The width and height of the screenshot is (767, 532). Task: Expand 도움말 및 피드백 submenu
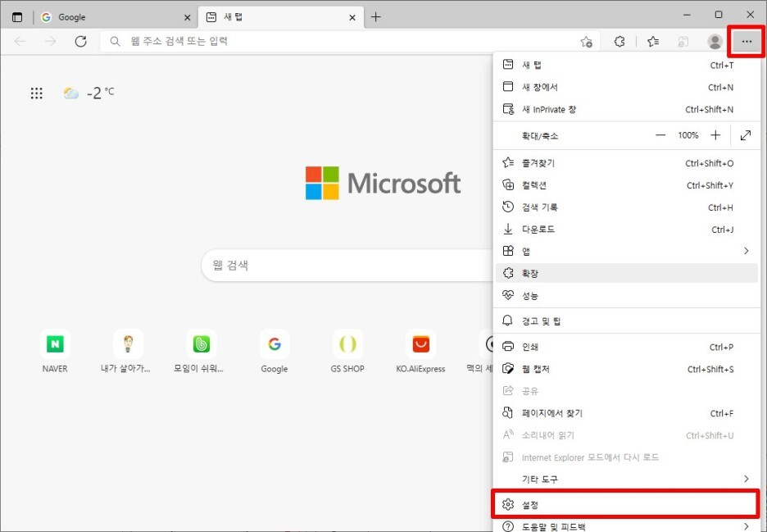[627, 526]
